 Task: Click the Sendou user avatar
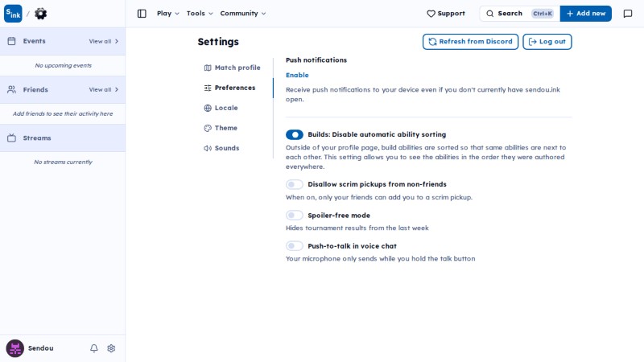[x=14, y=348]
